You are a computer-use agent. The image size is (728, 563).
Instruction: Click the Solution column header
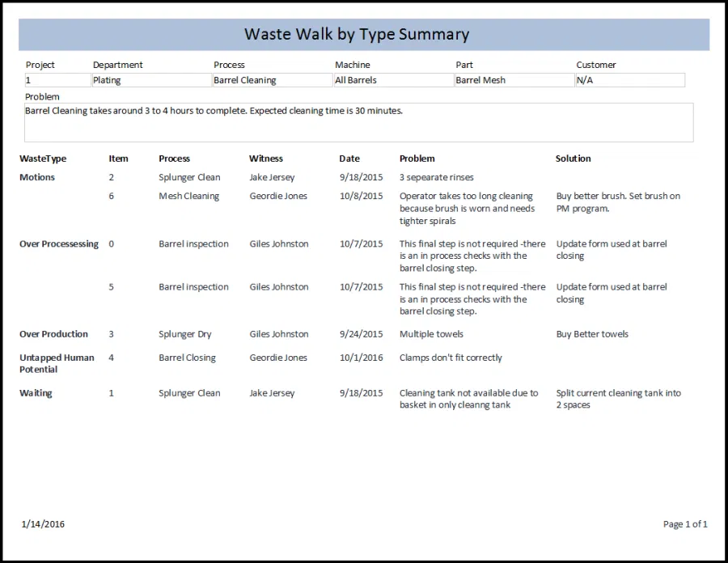[573, 159]
